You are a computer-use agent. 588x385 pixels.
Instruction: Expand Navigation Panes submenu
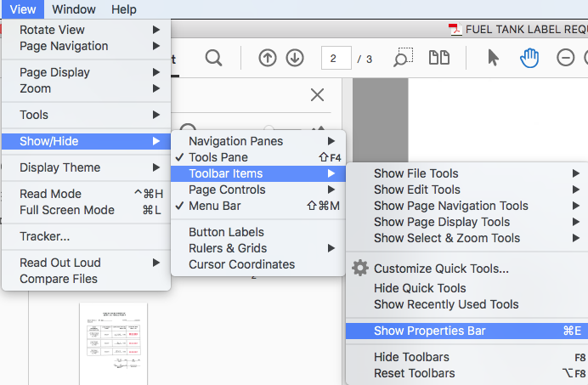coord(258,141)
